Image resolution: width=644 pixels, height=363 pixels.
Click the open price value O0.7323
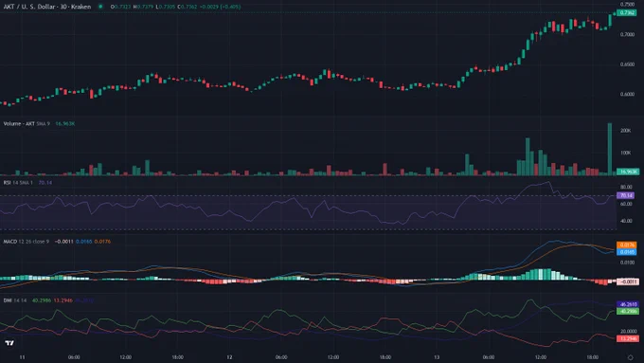120,7
